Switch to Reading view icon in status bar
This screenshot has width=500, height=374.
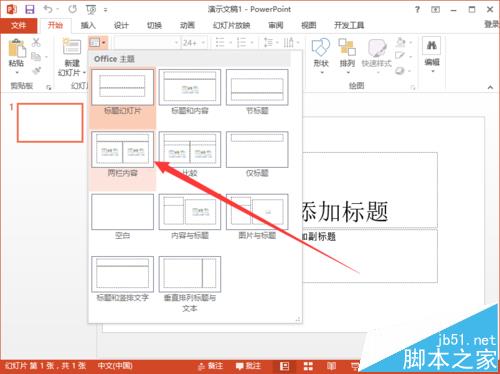pyautogui.click(x=331, y=366)
